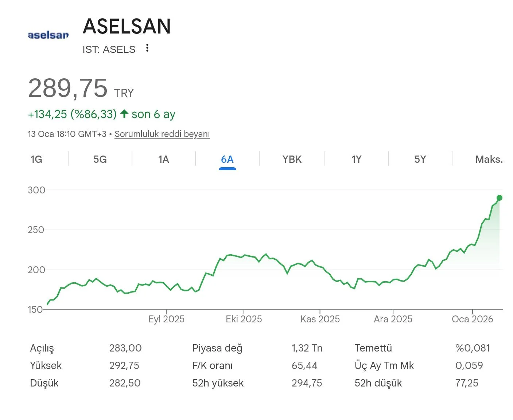Click the ASELSAN company title
Viewport: 513px width, 420px height.
[127, 26]
